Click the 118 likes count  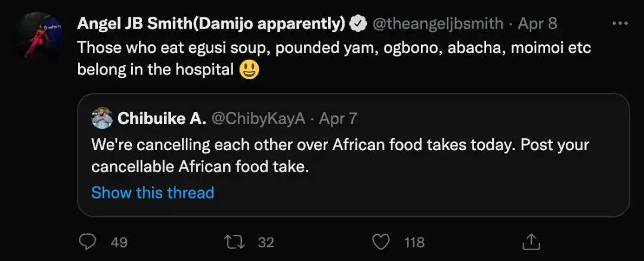click(414, 242)
